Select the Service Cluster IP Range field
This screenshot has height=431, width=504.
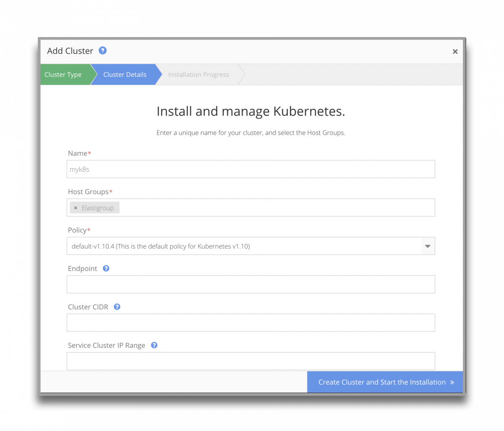(251, 361)
